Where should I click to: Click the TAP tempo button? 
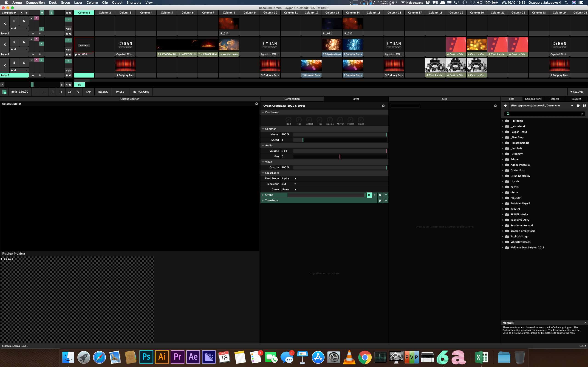(88, 92)
